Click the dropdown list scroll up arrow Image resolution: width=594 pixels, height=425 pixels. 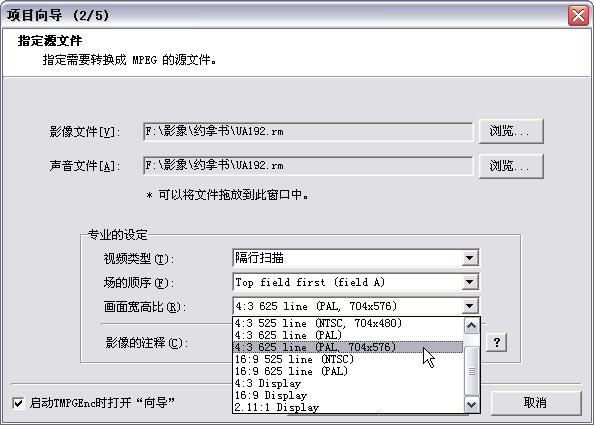coord(472,326)
